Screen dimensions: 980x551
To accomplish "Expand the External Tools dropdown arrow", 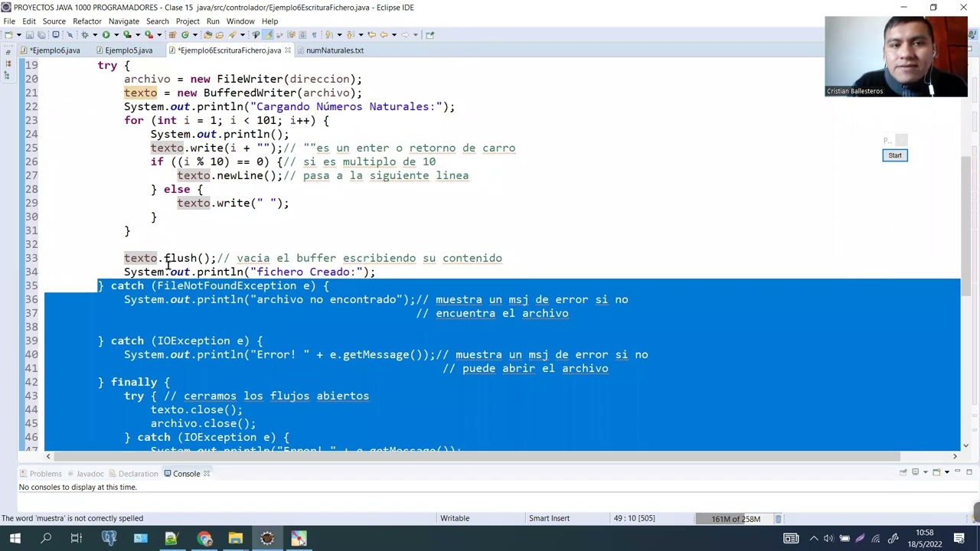I will [x=159, y=34].
